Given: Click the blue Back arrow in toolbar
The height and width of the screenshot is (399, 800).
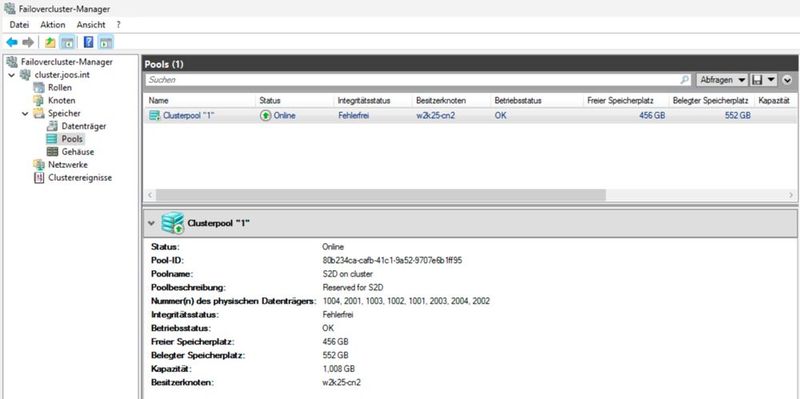Looking at the screenshot, I should click(x=12, y=42).
